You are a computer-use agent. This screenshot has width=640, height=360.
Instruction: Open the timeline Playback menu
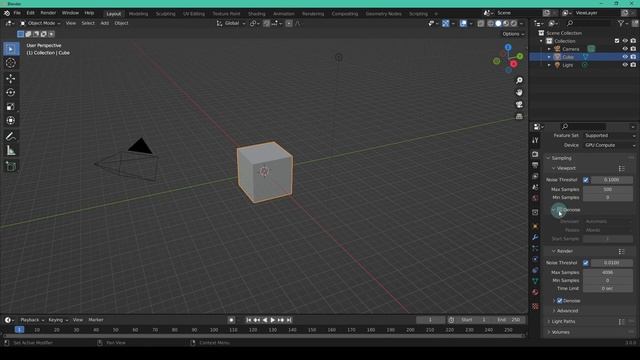32,320
